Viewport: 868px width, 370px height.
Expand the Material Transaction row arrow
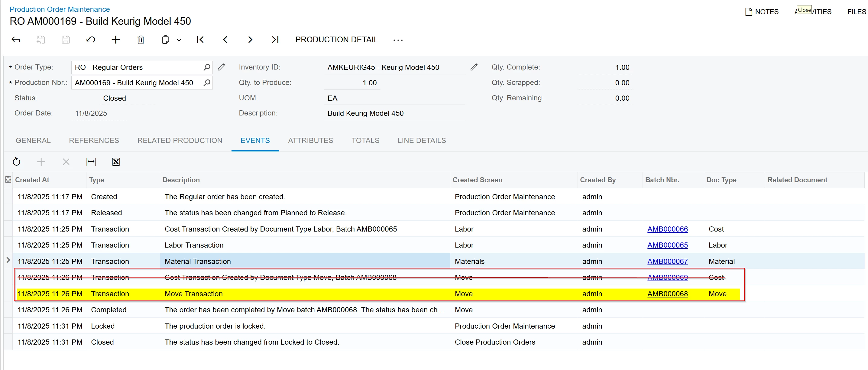8,260
